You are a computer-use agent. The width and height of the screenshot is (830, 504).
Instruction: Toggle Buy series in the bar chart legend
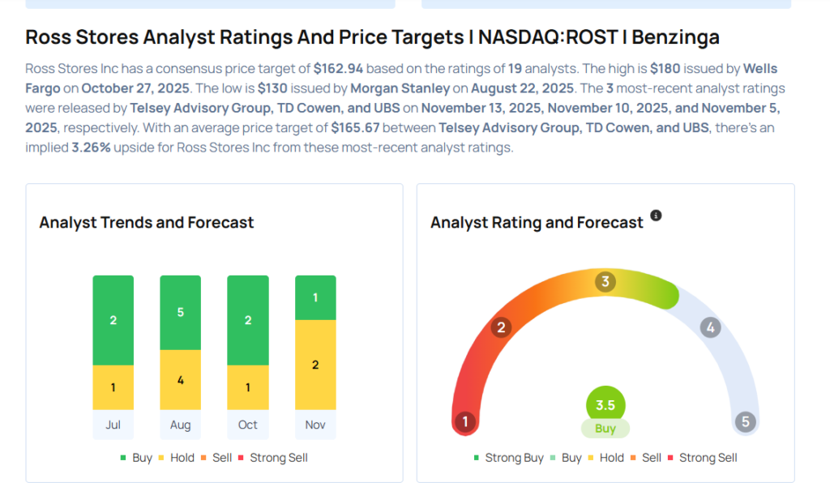(x=135, y=458)
